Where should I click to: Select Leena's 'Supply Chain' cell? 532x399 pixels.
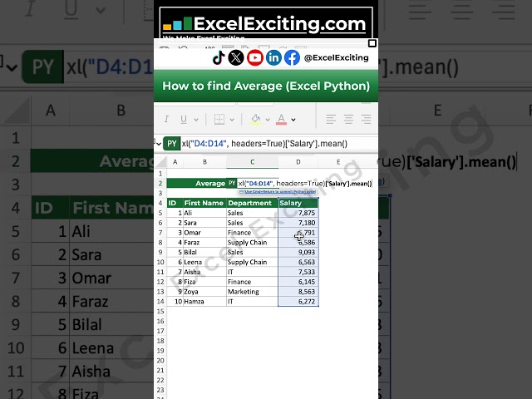pyautogui.click(x=253, y=262)
